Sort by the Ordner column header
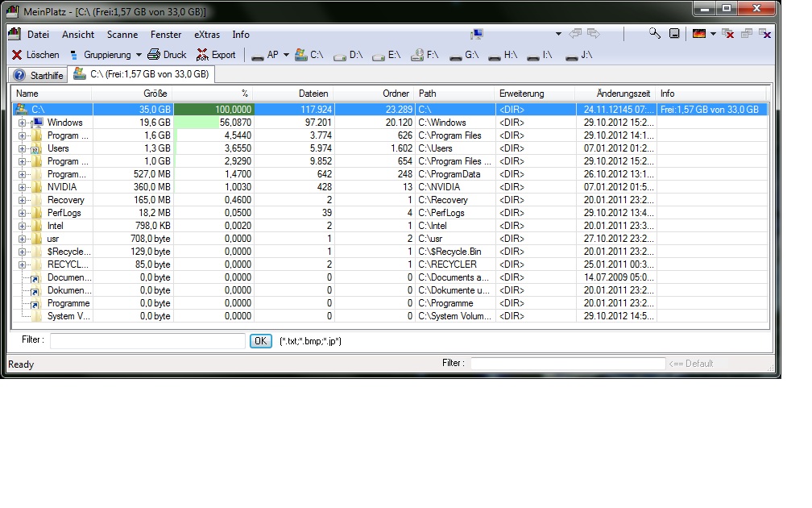The width and height of the screenshot is (812, 508). coord(374,94)
